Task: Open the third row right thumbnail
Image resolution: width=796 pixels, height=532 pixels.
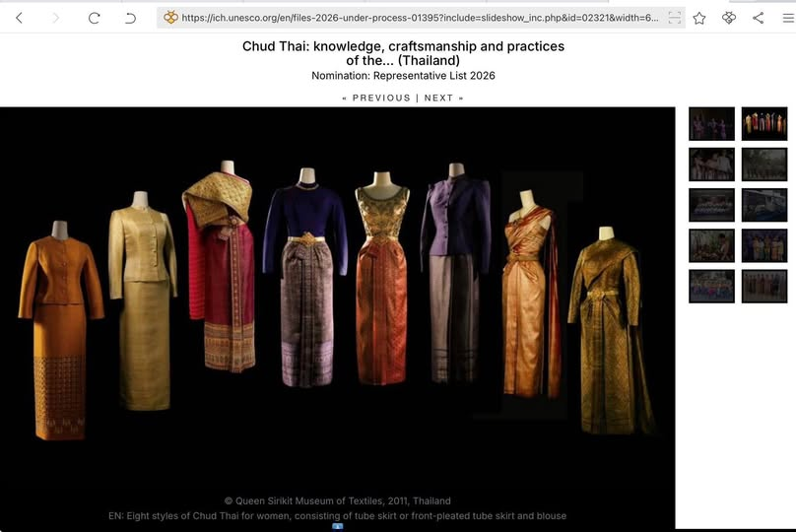Action: pyautogui.click(x=764, y=205)
